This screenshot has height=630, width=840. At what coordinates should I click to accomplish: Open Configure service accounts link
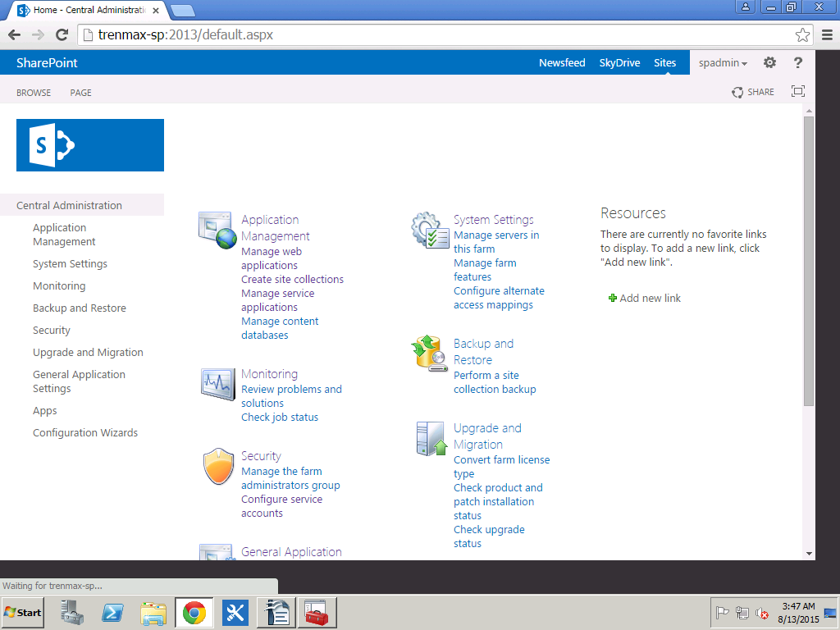(282, 505)
